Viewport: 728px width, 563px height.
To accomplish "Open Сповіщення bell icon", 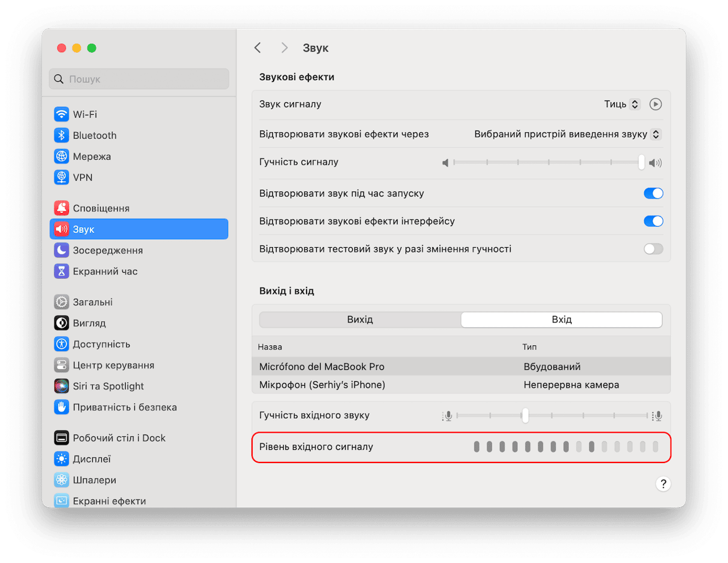I will coord(61,208).
